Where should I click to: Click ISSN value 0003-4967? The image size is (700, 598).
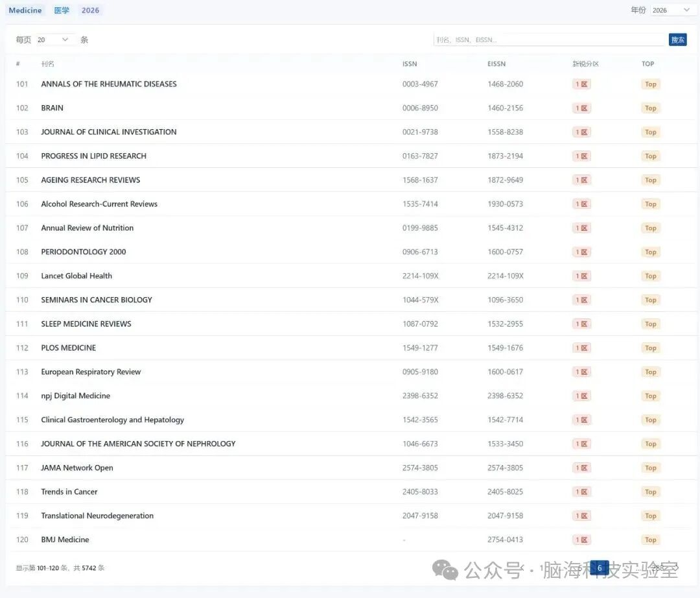point(420,84)
